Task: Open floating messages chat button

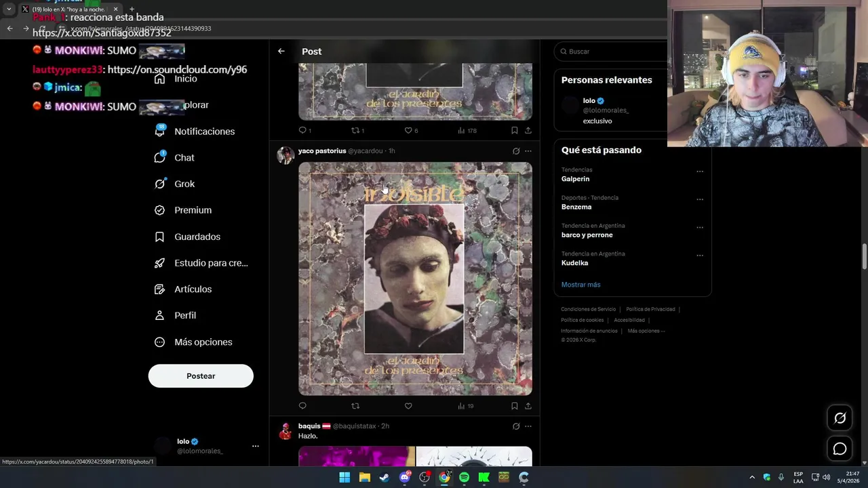Action: point(840,449)
